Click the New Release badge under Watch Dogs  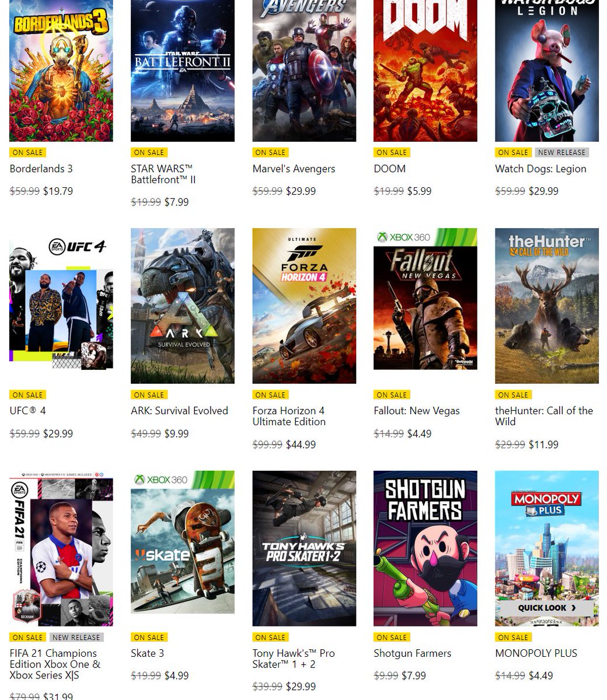tap(561, 152)
